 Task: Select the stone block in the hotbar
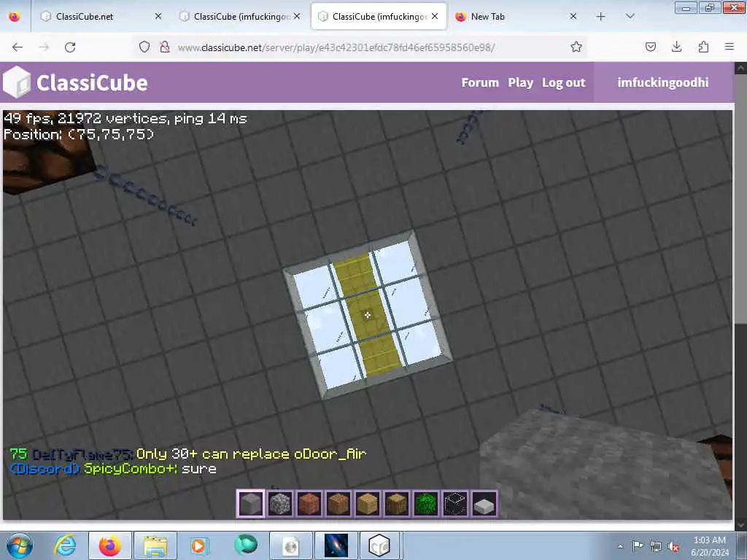tap(251, 503)
